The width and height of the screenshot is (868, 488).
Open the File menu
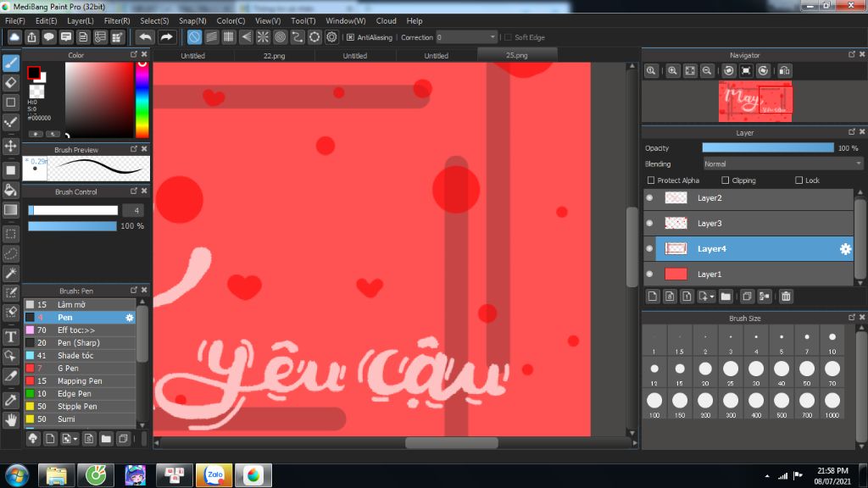click(x=15, y=21)
